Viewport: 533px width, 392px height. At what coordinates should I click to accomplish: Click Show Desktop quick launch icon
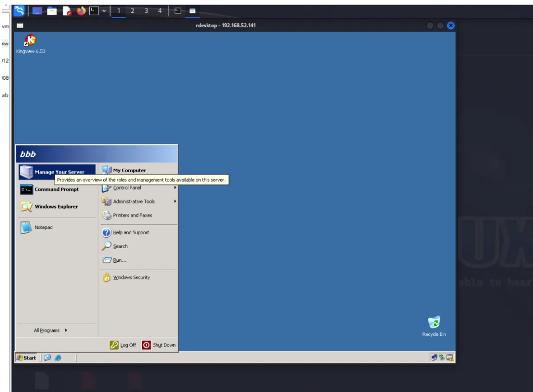[47, 357]
